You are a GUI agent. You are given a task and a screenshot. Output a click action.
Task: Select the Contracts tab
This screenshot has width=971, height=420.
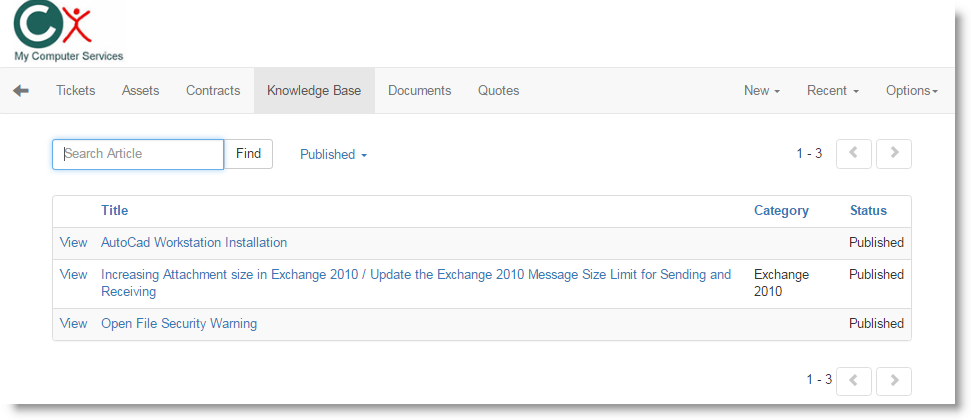pos(213,91)
